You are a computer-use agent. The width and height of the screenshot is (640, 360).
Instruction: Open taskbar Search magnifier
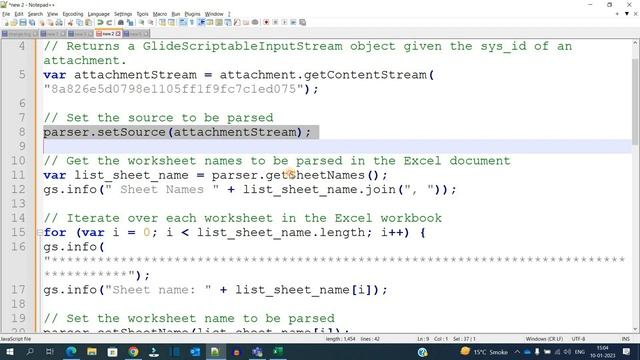tap(30, 351)
